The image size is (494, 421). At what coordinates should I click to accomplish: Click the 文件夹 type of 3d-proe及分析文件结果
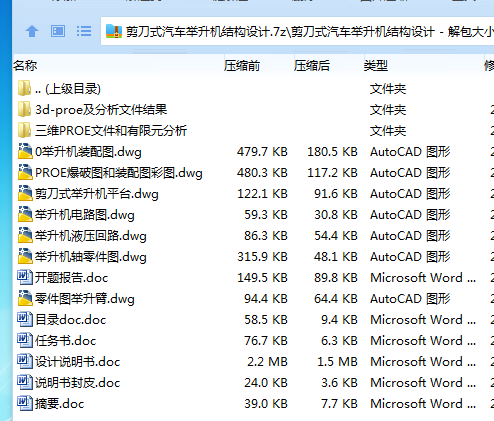tap(388, 110)
